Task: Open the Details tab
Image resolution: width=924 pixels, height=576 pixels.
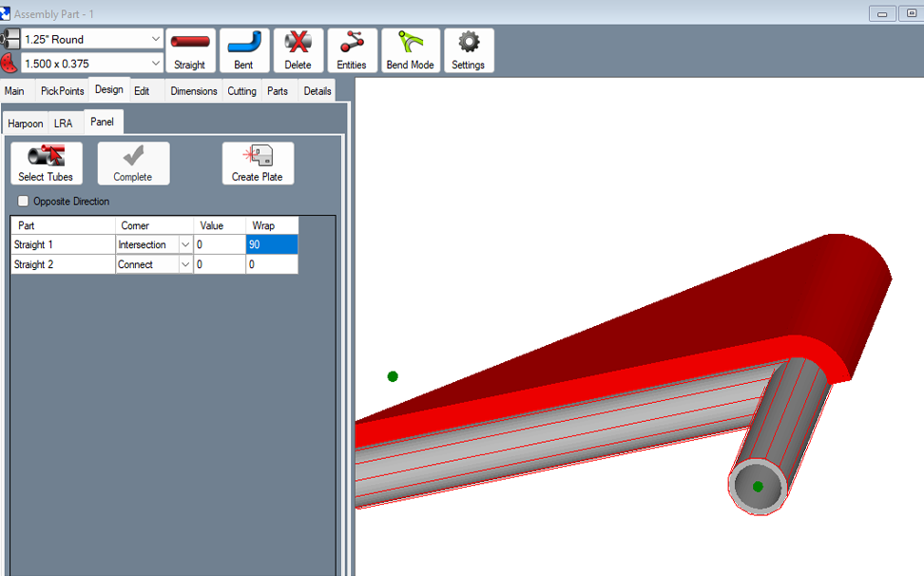Action: point(318,90)
